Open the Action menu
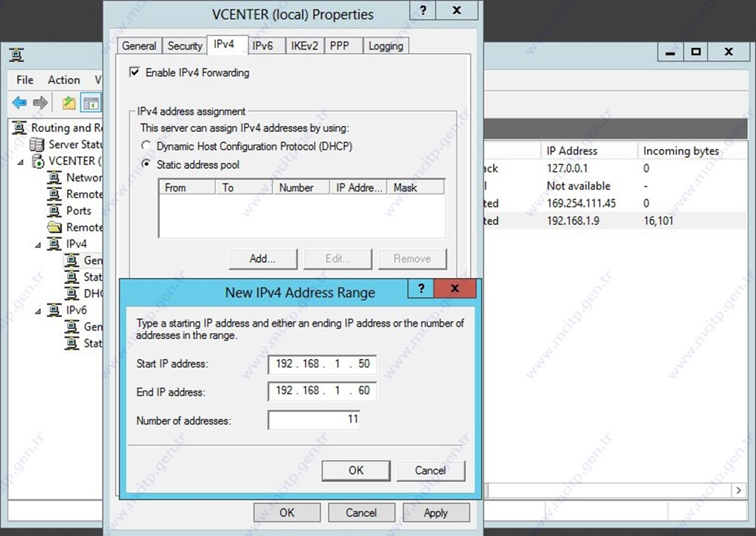The width and height of the screenshot is (756, 536). [x=63, y=80]
